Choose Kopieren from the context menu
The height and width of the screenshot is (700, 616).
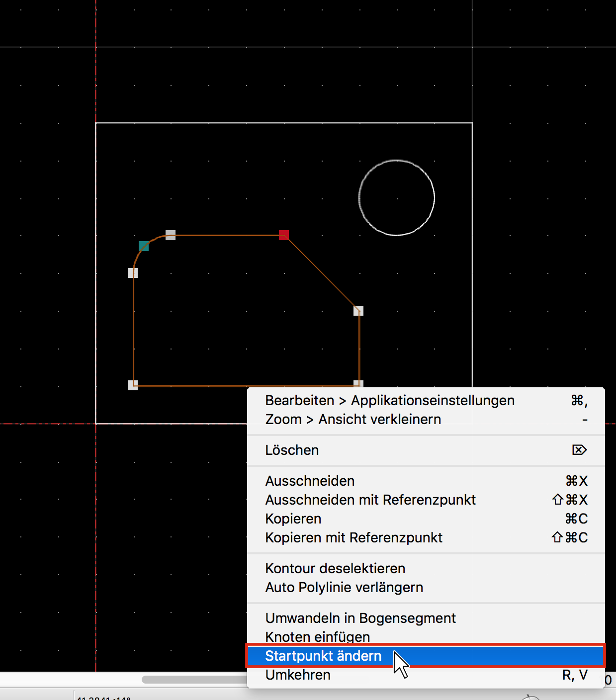click(x=293, y=519)
